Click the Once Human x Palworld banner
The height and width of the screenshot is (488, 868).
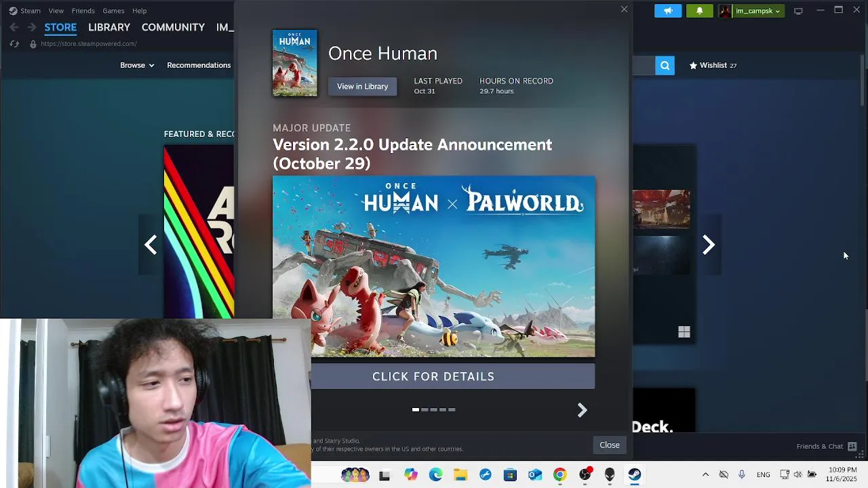pyautogui.click(x=433, y=266)
